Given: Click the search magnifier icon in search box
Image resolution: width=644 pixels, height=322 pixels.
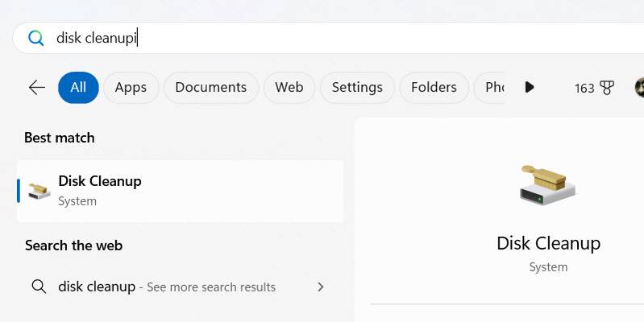Looking at the screenshot, I should tap(35, 38).
